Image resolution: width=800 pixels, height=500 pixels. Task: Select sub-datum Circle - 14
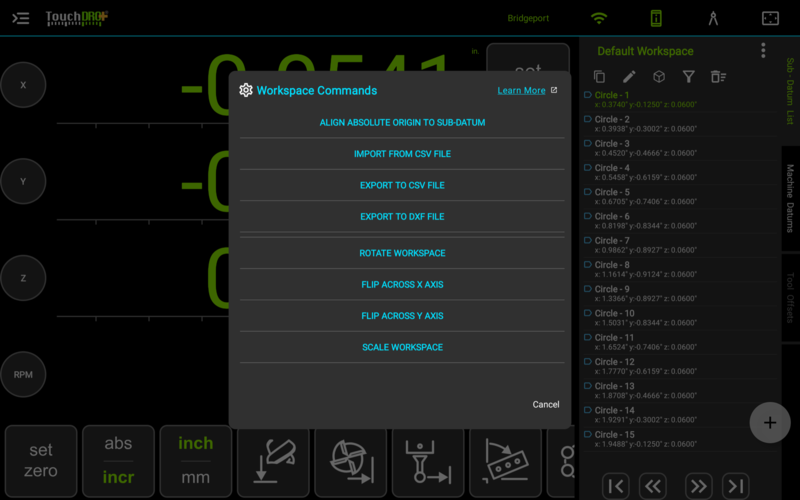pos(680,415)
